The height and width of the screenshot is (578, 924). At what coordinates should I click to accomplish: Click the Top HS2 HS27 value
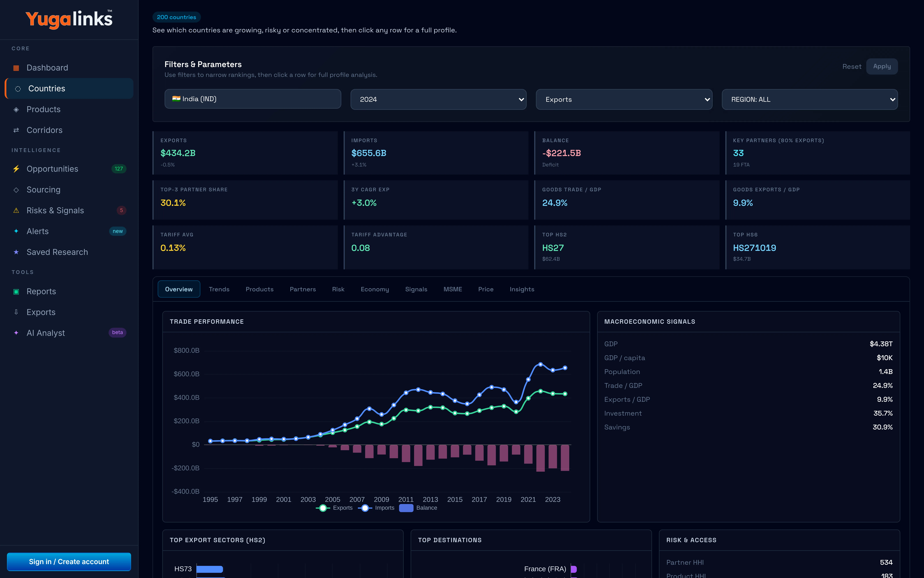point(553,248)
